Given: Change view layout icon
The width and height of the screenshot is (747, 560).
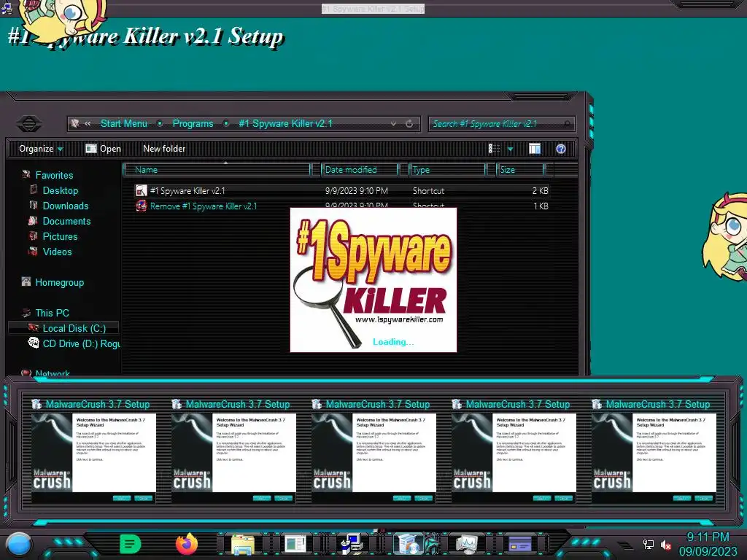Looking at the screenshot, I should (x=494, y=149).
